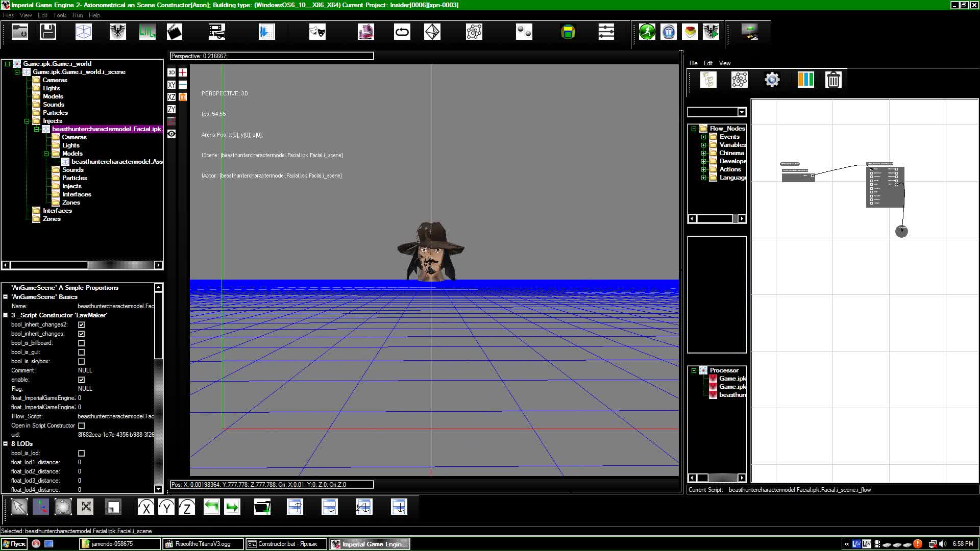
Task: Open the Edit menu in node editor
Action: click(x=708, y=63)
